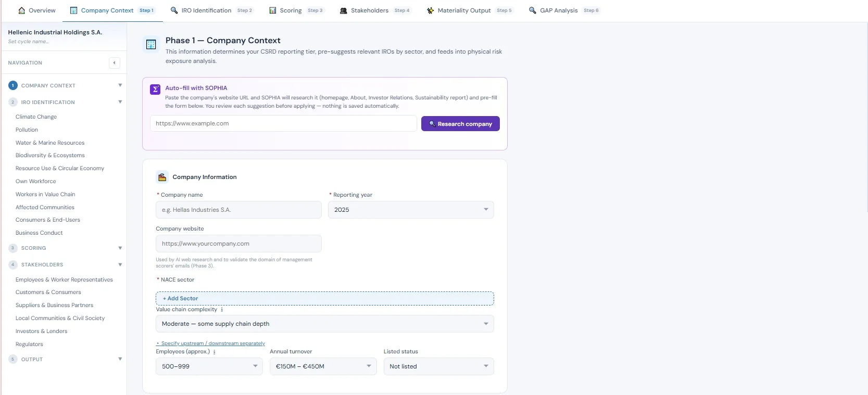Click Specify upstream / downstream separately link
868x395 pixels.
[x=210, y=343]
